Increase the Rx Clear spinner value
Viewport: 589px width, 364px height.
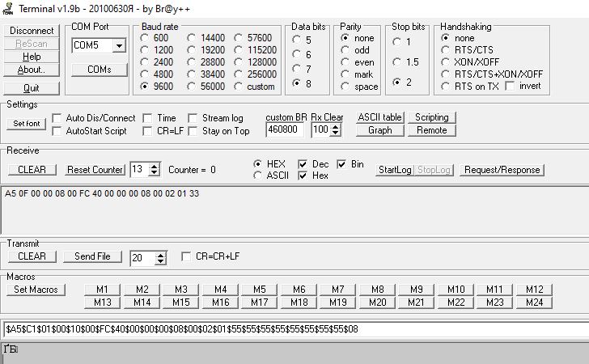click(336, 127)
